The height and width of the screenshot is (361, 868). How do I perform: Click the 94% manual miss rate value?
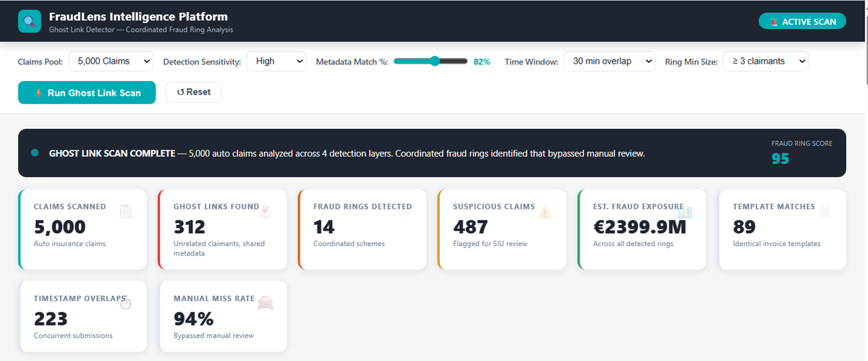click(194, 319)
